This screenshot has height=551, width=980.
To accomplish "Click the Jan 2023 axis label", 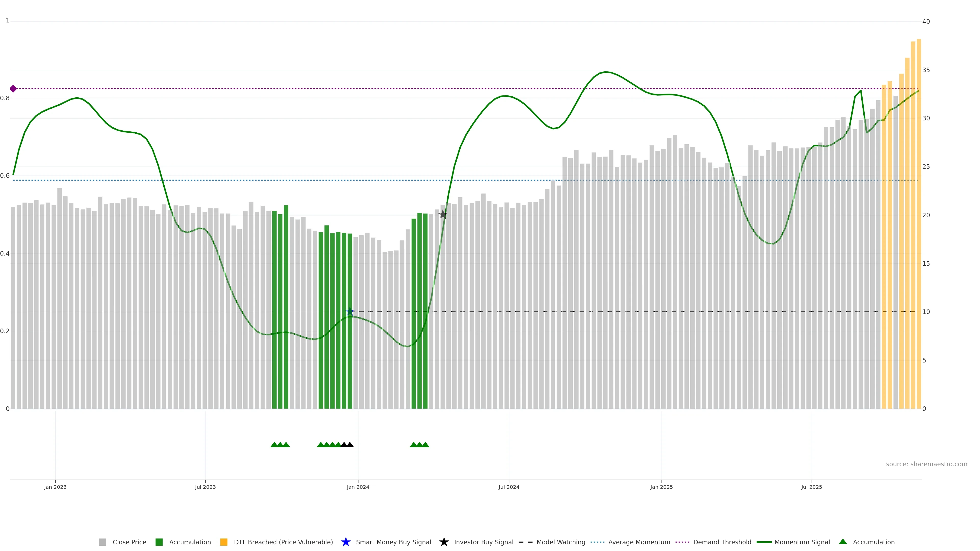I will [55, 487].
